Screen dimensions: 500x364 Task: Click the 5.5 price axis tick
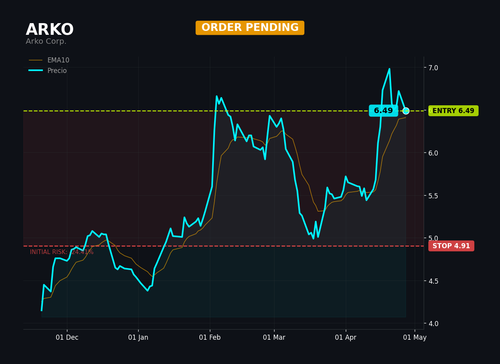tap(433, 196)
